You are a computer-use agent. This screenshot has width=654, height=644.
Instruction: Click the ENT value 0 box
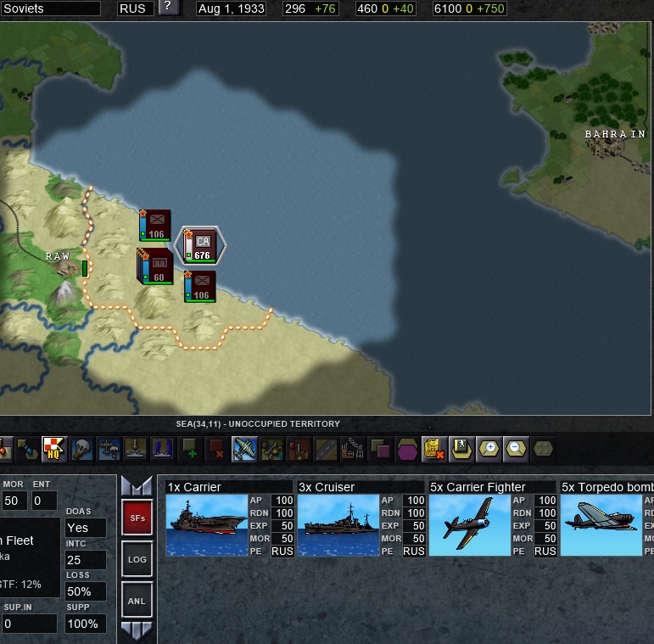pyautogui.click(x=44, y=501)
